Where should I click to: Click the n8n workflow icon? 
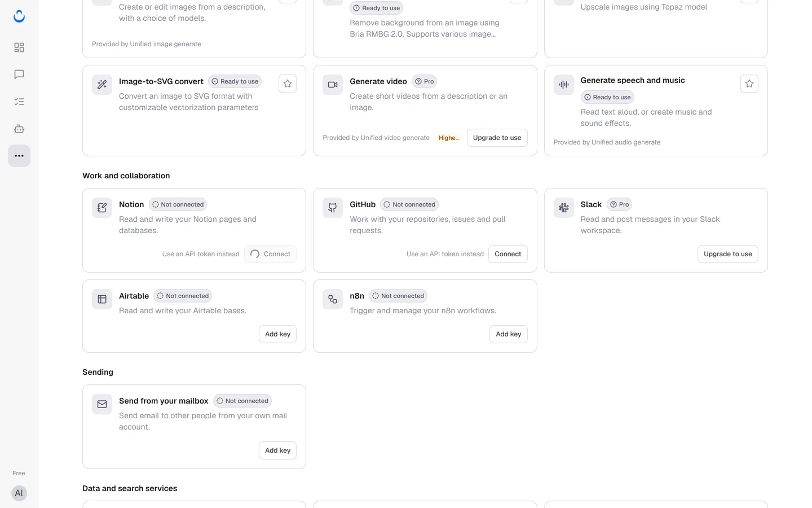click(x=333, y=299)
